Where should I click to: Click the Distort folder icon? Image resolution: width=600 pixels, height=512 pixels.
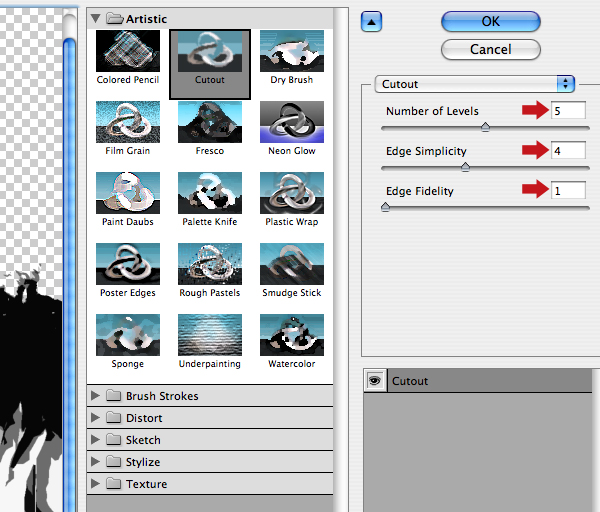[x=113, y=417]
